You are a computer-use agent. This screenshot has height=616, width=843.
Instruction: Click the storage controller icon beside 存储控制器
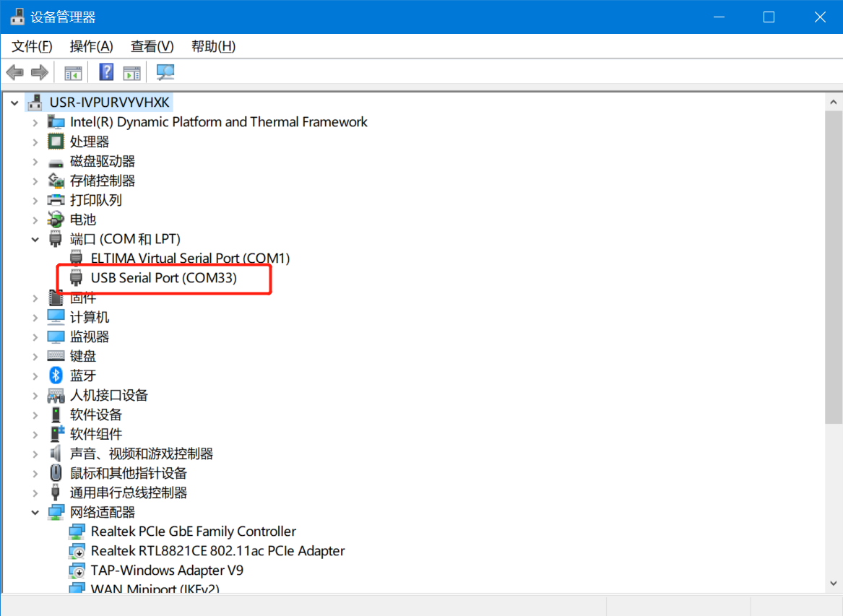(x=56, y=181)
